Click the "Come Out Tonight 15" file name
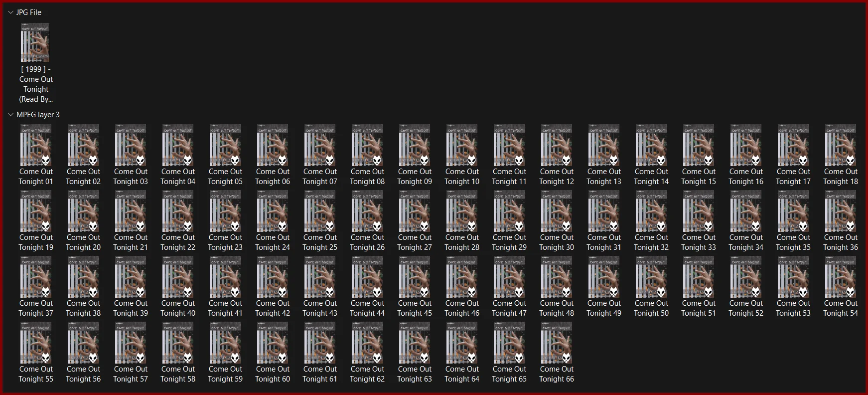868x395 pixels. 699,177
